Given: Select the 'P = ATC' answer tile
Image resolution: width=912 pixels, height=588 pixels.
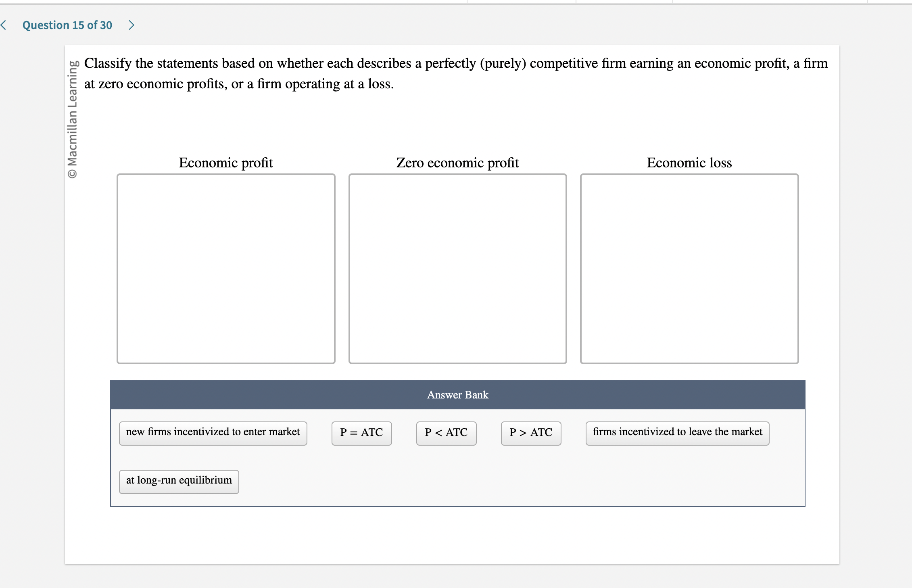Looking at the screenshot, I should click(x=361, y=433).
